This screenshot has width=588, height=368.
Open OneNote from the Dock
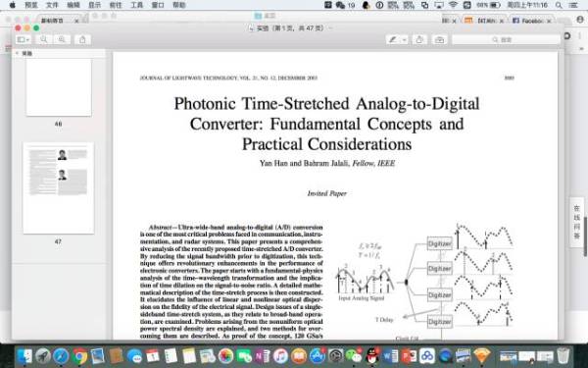[x=263, y=355]
